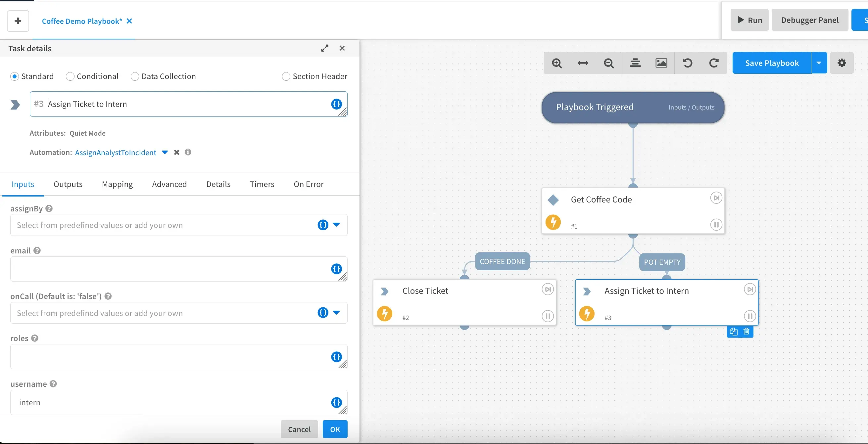
Task: Expand the Save Playbook split-button arrow
Action: click(x=819, y=63)
